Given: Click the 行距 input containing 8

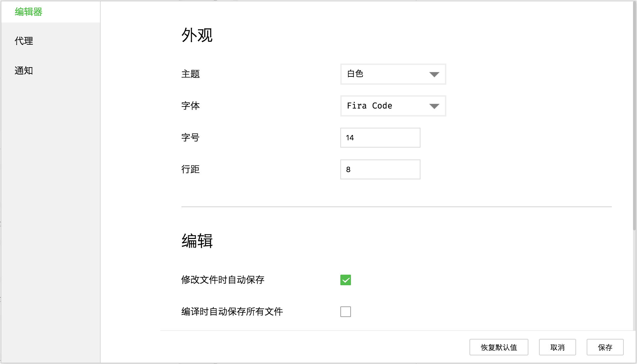Looking at the screenshot, I should pos(380,169).
